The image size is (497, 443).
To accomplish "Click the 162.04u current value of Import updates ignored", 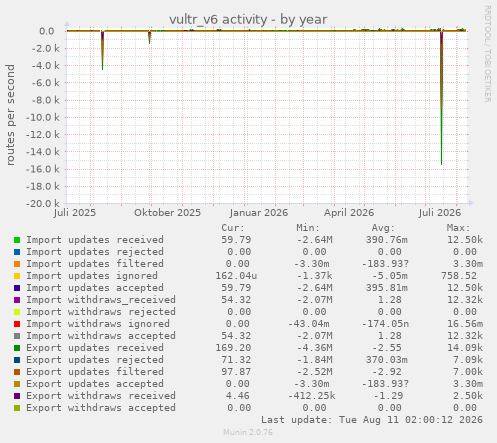I will [x=236, y=276].
